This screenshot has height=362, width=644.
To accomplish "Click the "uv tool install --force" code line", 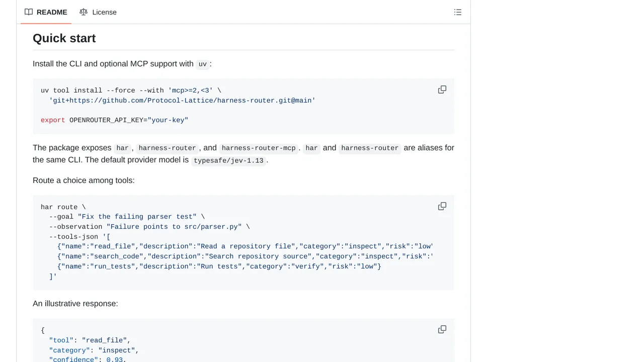I will tap(131, 90).
